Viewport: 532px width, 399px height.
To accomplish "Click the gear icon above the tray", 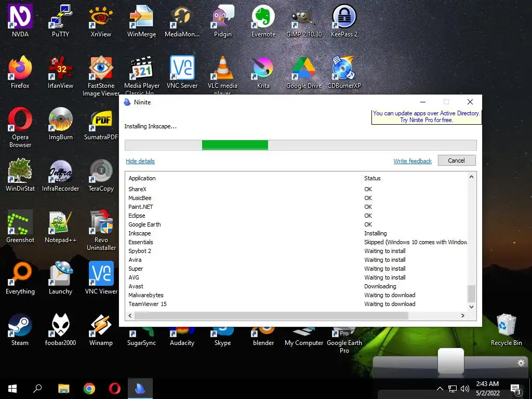I will pos(521,363).
